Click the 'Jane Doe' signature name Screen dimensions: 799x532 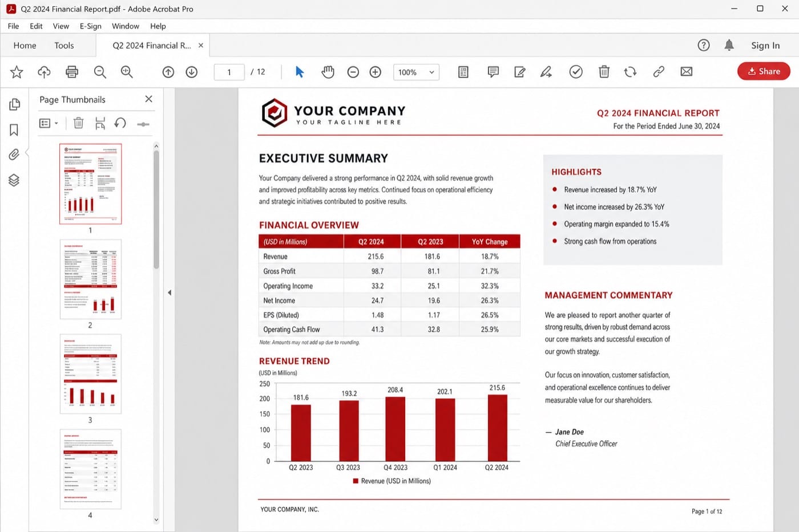tap(570, 432)
